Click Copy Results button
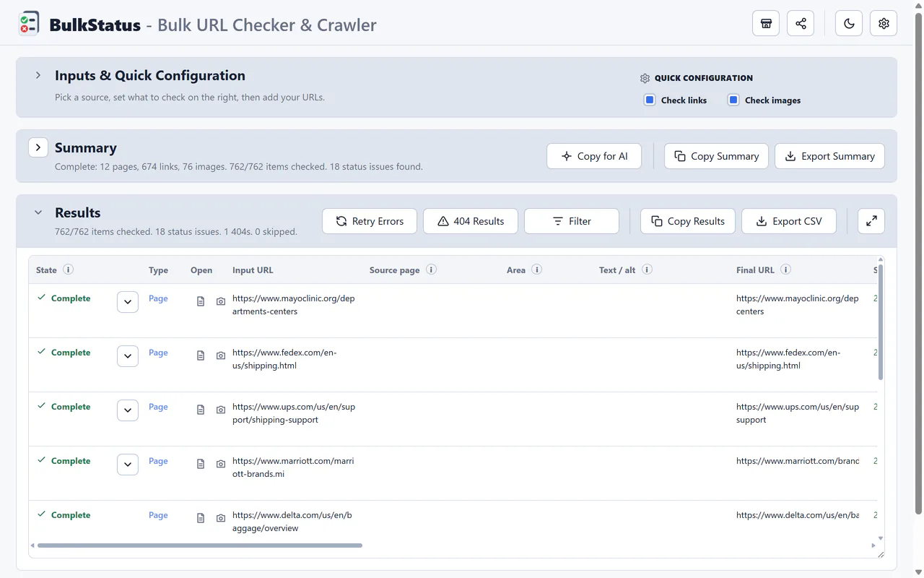 [688, 221]
